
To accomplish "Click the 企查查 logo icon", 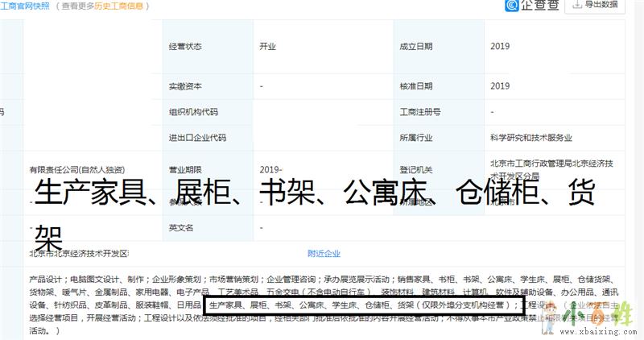I will pos(512,6).
